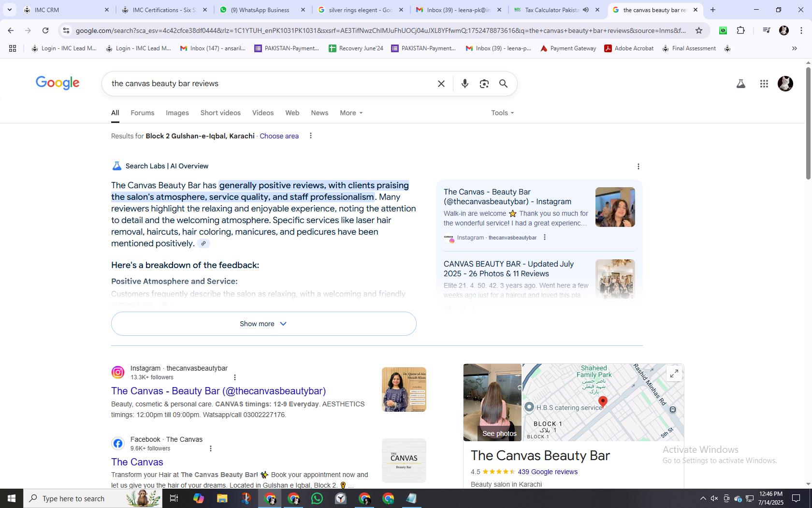Screen dimensions: 812x508
Task: Open CANVAS BEAUTY BAR 26 Photos card
Action: click(539, 280)
